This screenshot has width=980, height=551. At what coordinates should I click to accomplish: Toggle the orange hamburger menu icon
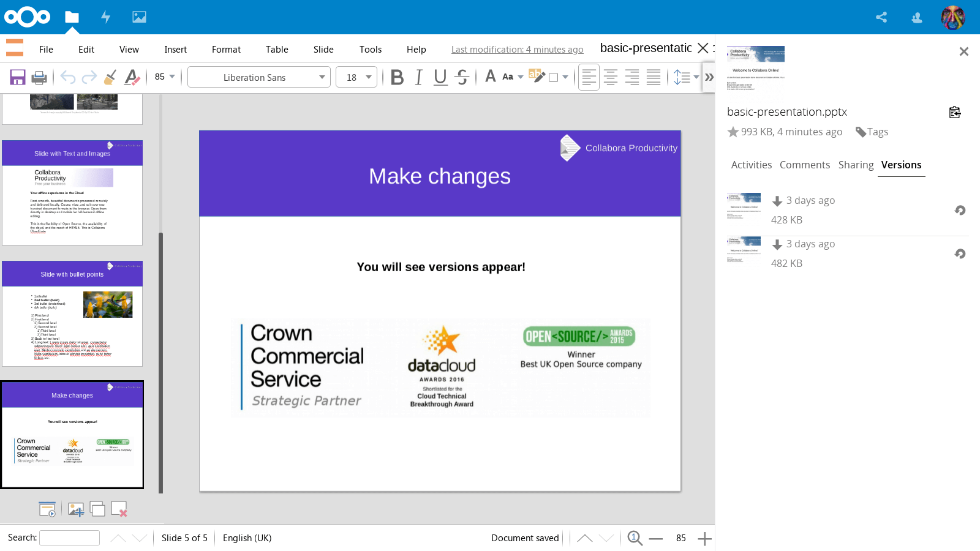click(15, 48)
